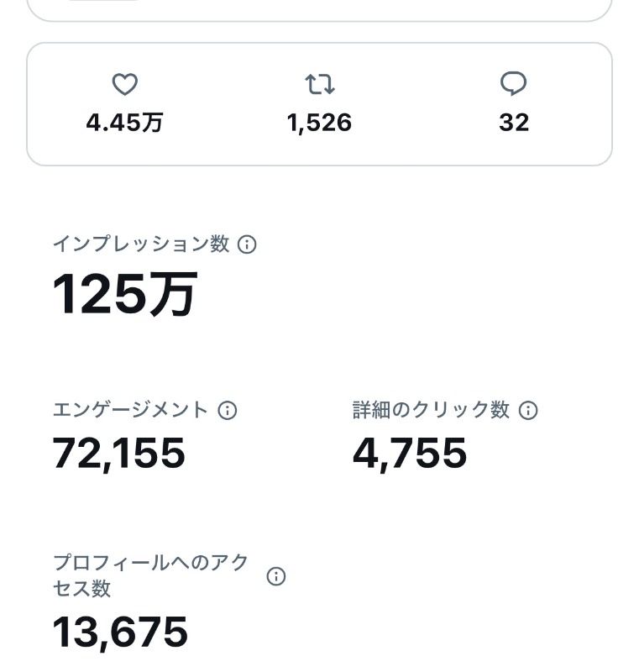Image resolution: width=639 pixels, height=672 pixels.
Task: Click the retweet arrows icon
Action: click(319, 84)
